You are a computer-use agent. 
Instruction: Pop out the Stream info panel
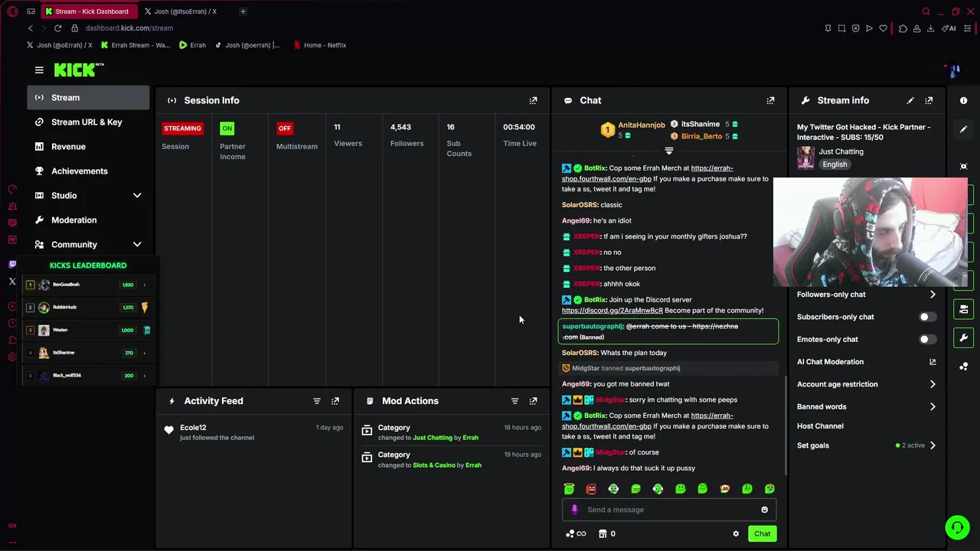pos(929,100)
